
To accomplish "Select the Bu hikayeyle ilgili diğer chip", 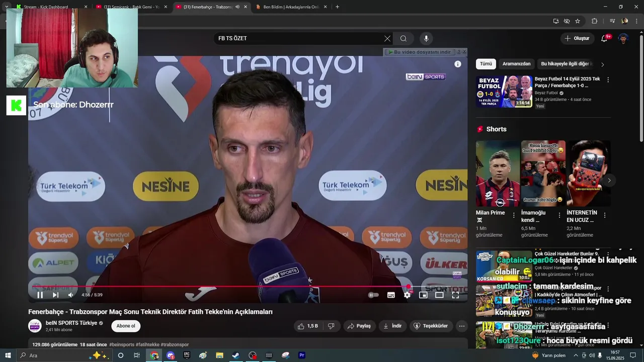I will pyautogui.click(x=565, y=64).
